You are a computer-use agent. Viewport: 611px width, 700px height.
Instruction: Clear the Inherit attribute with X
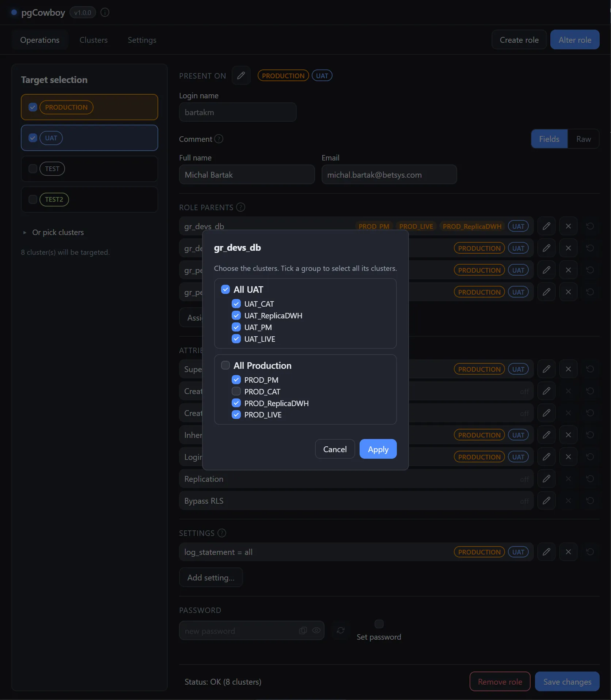[x=568, y=435]
